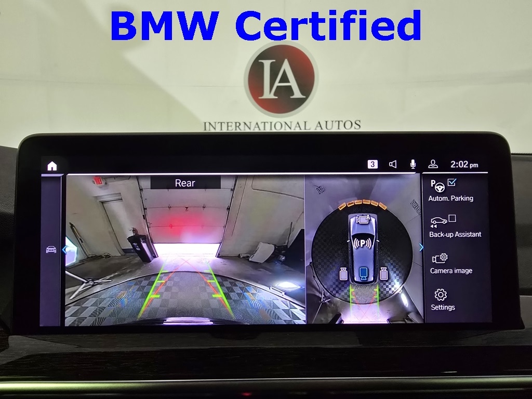Open Settings in the parking menu
Image resolution: width=532 pixels, height=399 pixels.
click(443, 300)
